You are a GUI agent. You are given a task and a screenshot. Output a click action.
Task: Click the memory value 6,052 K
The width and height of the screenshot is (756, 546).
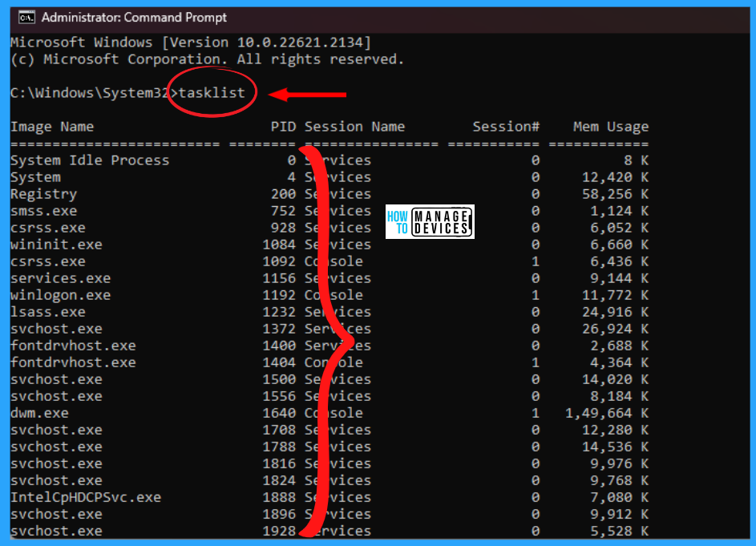point(620,229)
